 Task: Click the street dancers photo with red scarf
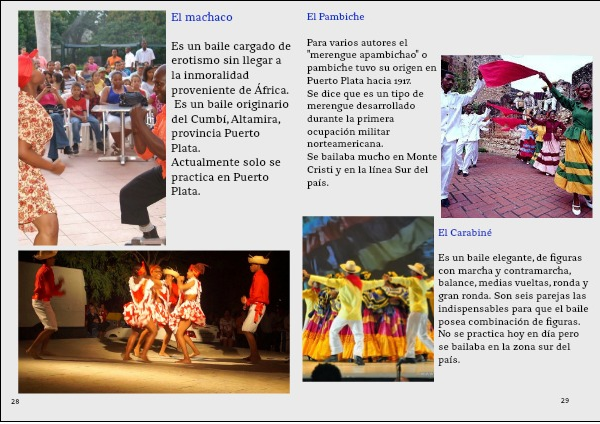516,137
